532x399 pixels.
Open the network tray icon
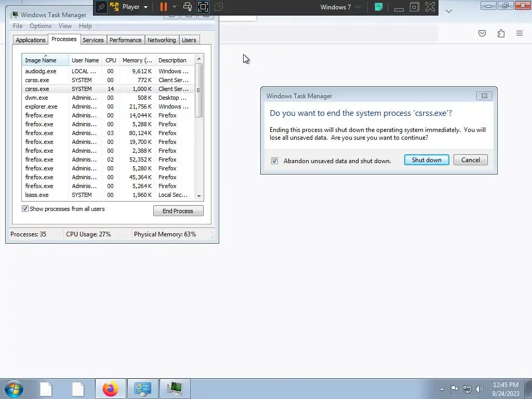pos(467,389)
